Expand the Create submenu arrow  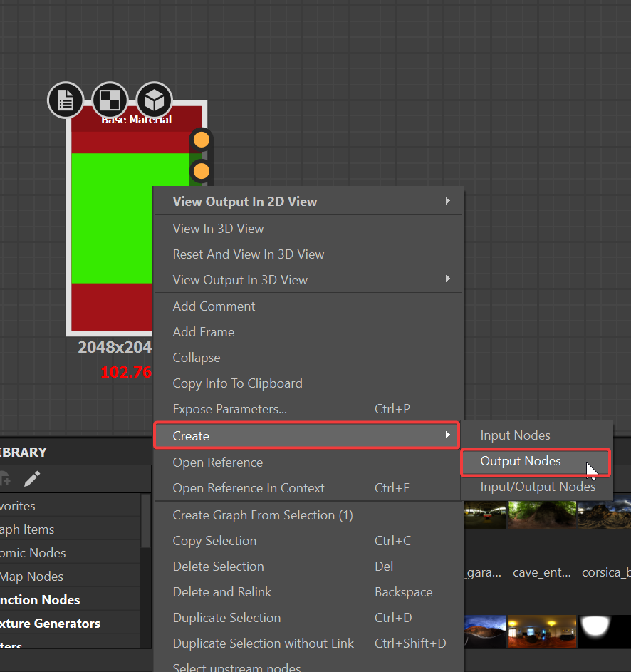(448, 435)
